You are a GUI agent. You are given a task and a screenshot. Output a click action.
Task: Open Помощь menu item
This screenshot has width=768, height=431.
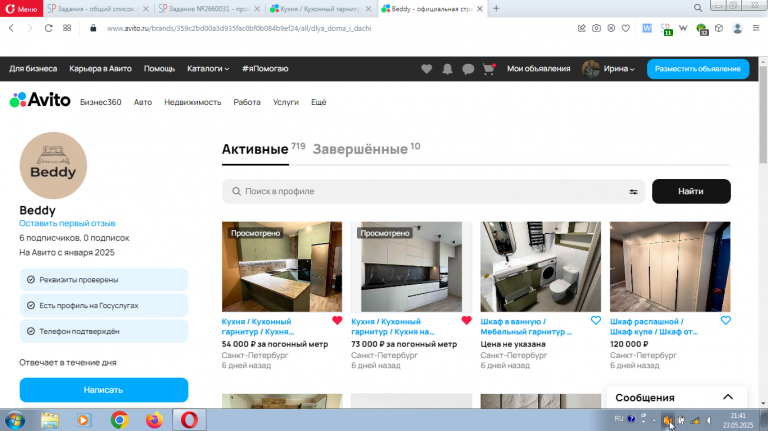click(159, 69)
